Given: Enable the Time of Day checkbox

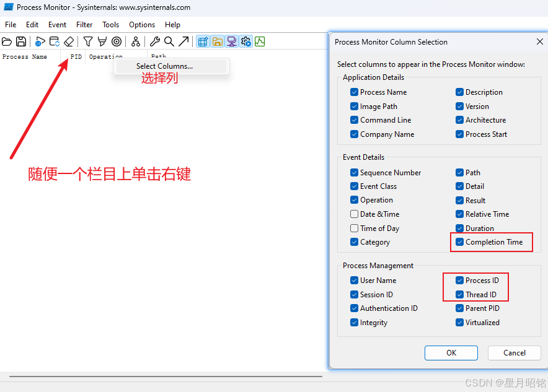Looking at the screenshot, I should coord(354,229).
